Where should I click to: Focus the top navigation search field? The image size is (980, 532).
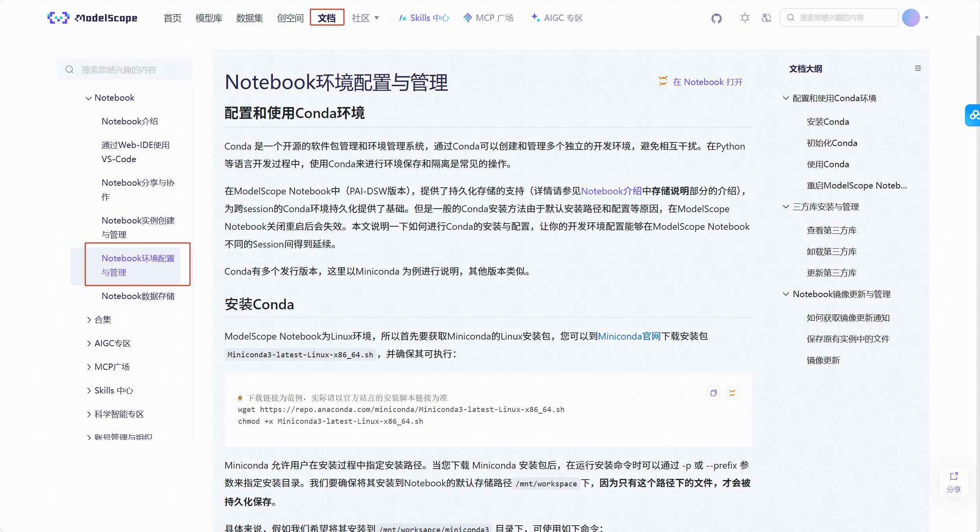coord(839,18)
